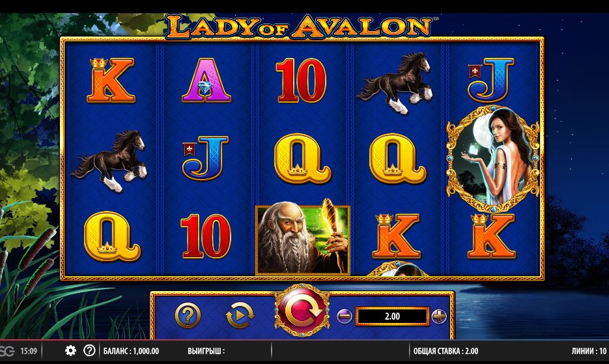The width and height of the screenshot is (609, 364).
Task: Open the paytable help question icon
Action: (188, 315)
